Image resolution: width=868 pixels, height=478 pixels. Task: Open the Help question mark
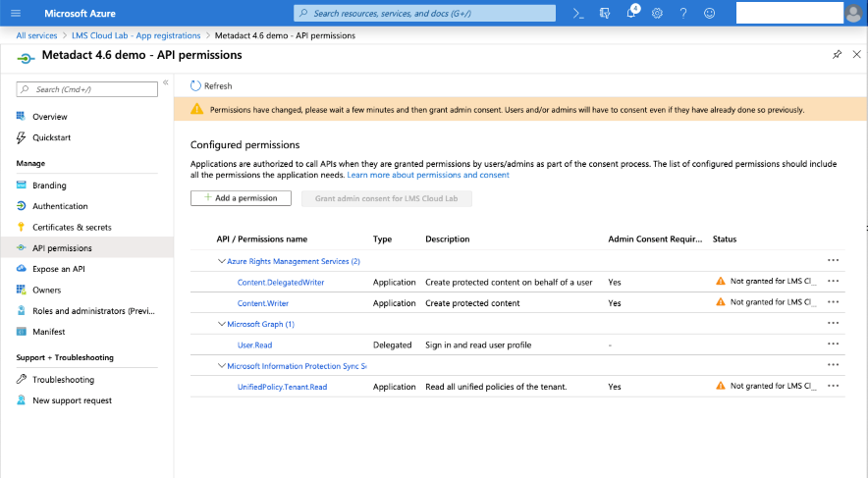tap(683, 14)
